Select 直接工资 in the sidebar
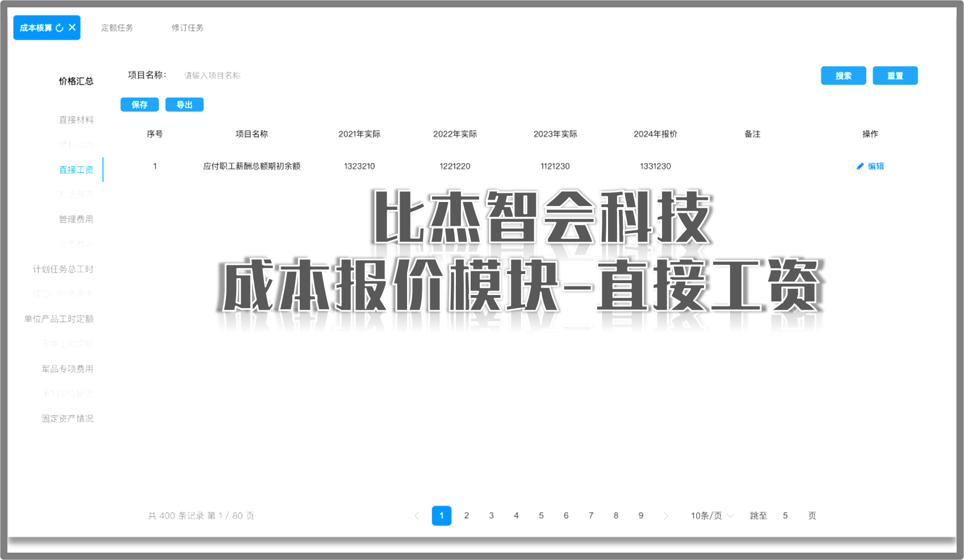 [76, 170]
